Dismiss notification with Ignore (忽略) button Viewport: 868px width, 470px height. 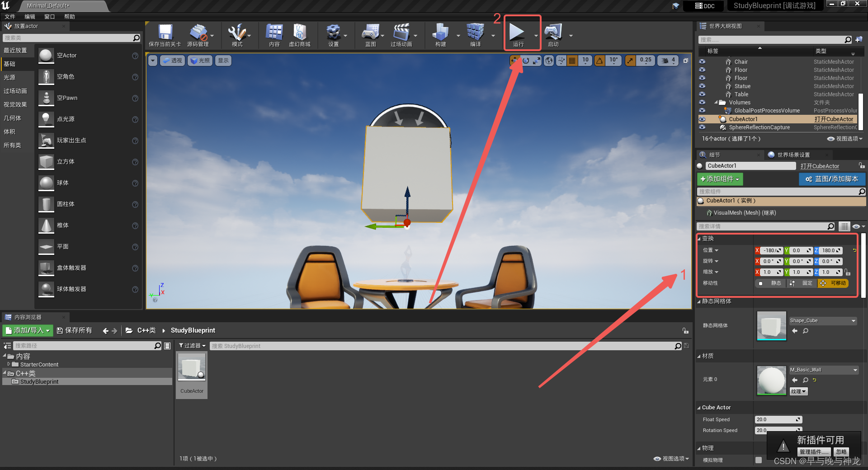pyautogui.click(x=841, y=452)
